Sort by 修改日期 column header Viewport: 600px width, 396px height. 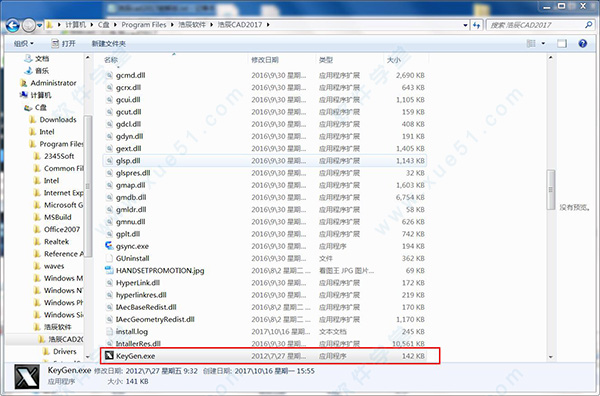tap(265, 60)
